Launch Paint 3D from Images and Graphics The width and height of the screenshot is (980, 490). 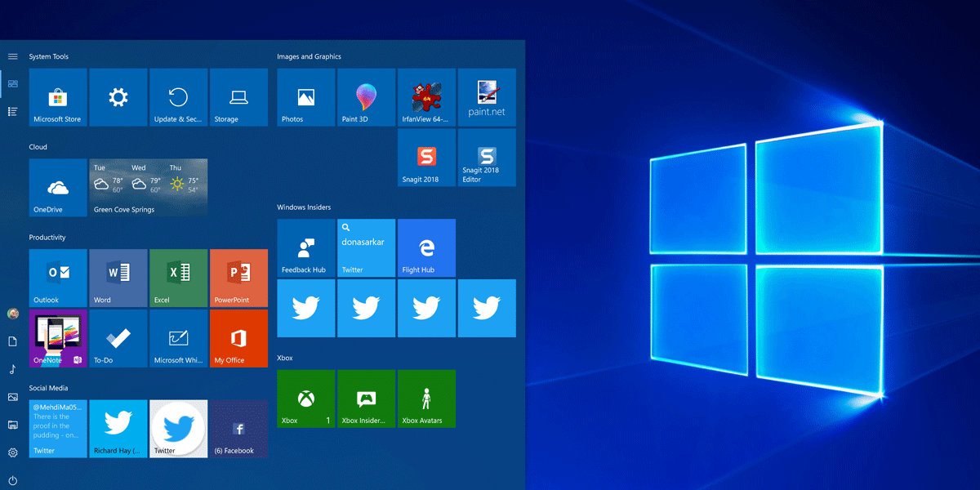click(366, 97)
